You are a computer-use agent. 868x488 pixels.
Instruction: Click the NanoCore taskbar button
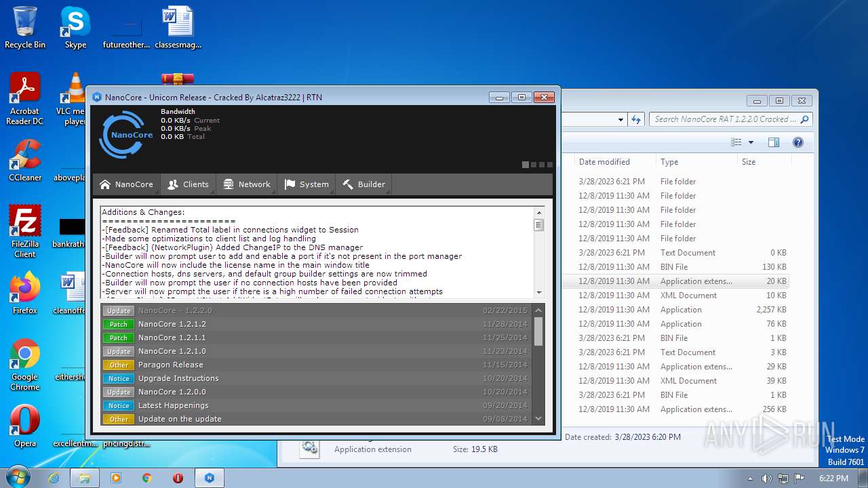(x=210, y=478)
